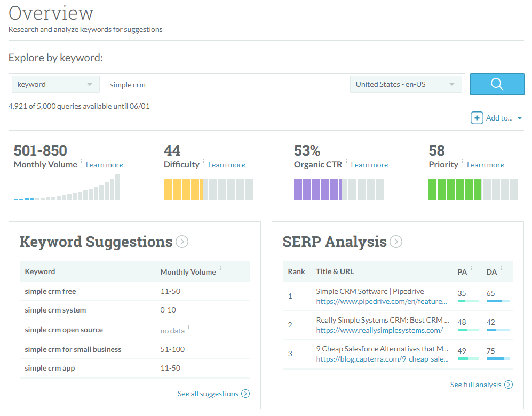Open Keyword Suggestions via its circled arrow icon
This screenshot has width=532, height=416.
coord(181,242)
